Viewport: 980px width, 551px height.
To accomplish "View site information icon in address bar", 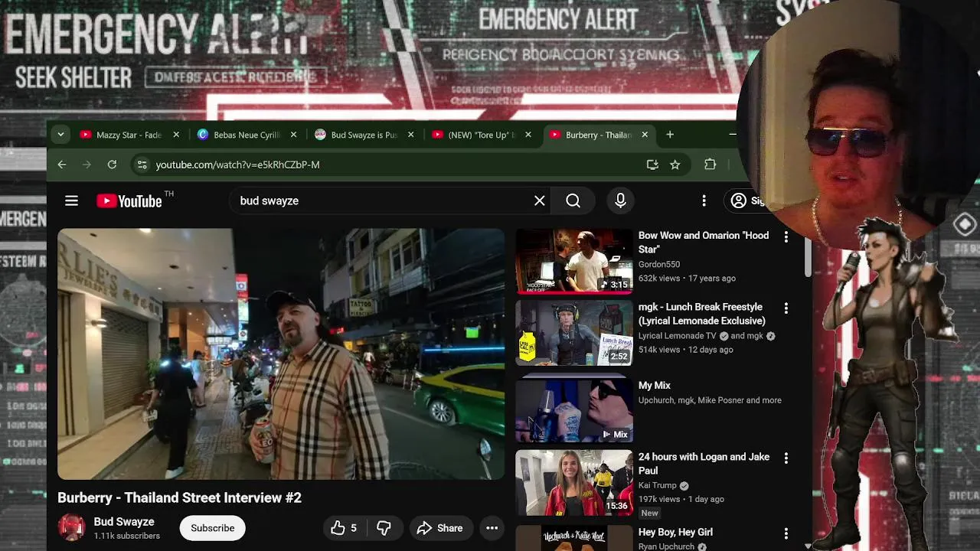I will tap(141, 165).
